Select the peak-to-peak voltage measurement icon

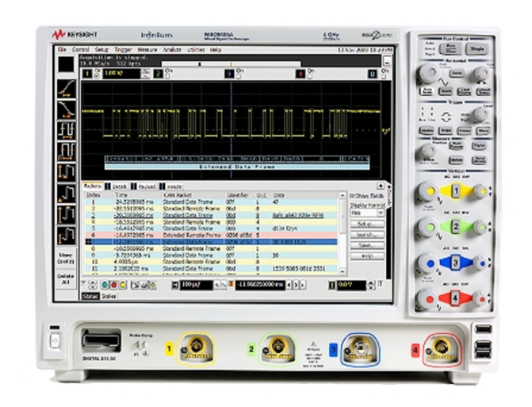click(66, 173)
